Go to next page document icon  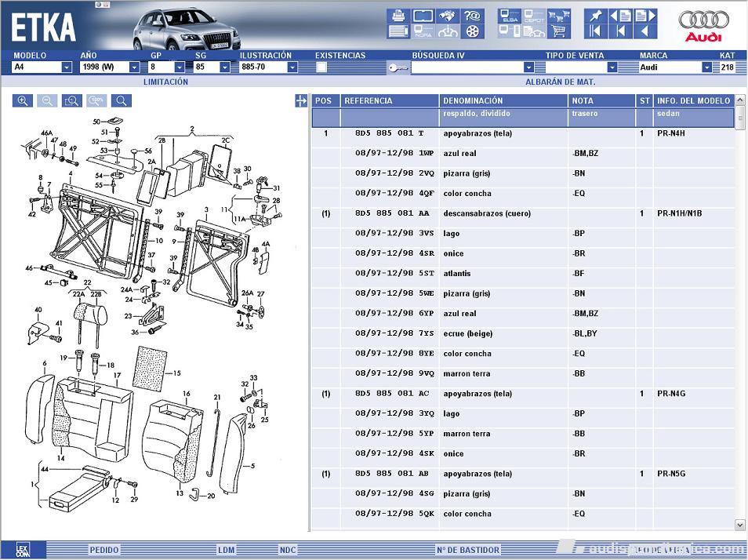coord(645,16)
